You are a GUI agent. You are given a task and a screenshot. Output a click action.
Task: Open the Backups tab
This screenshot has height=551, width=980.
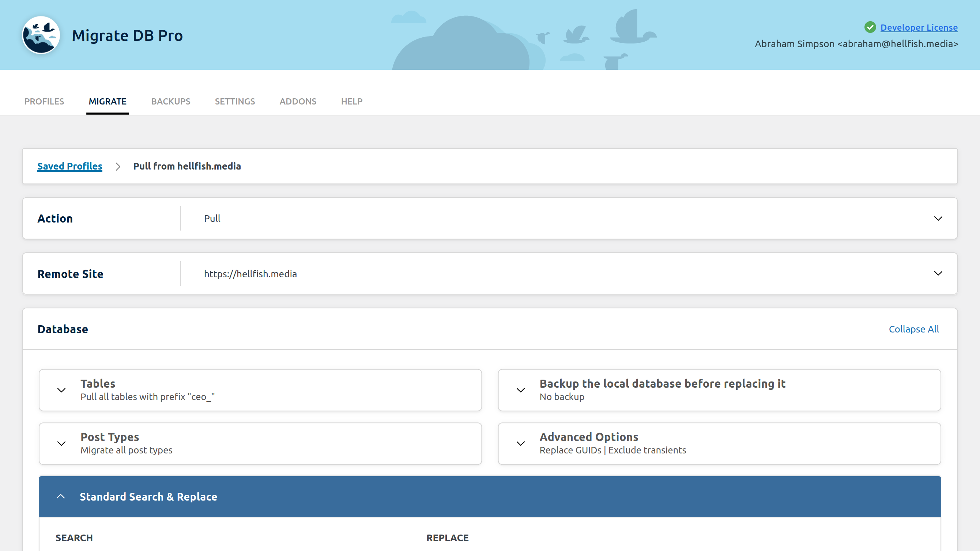(x=170, y=102)
